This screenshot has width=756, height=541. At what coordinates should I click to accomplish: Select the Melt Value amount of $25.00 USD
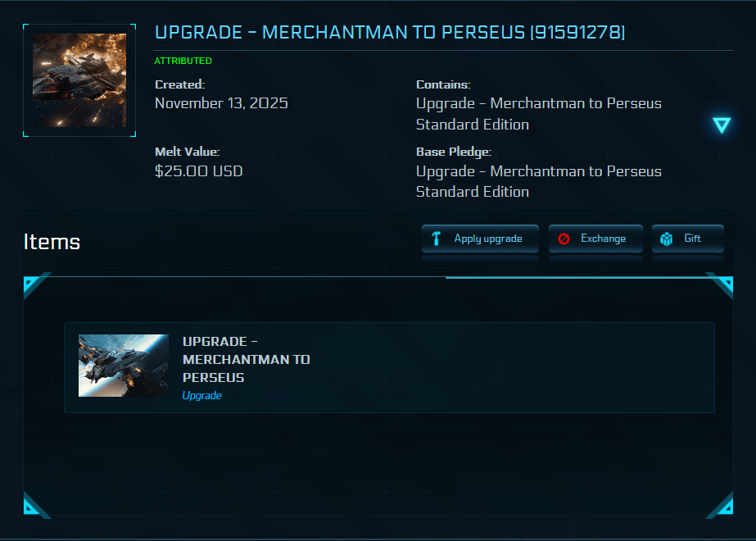[x=199, y=170]
